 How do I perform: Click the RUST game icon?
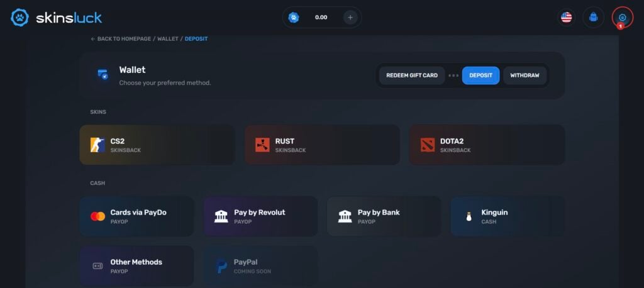coord(262,145)
